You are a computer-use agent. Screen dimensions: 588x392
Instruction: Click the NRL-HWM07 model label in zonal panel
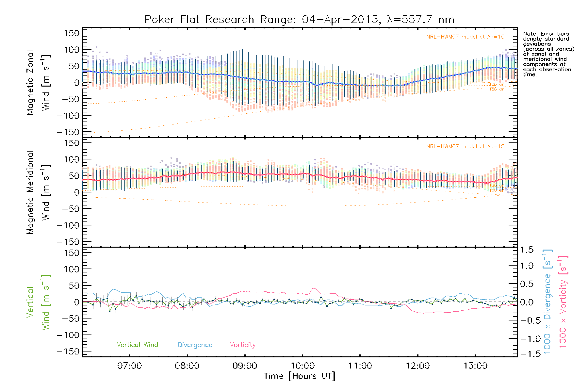465,37
